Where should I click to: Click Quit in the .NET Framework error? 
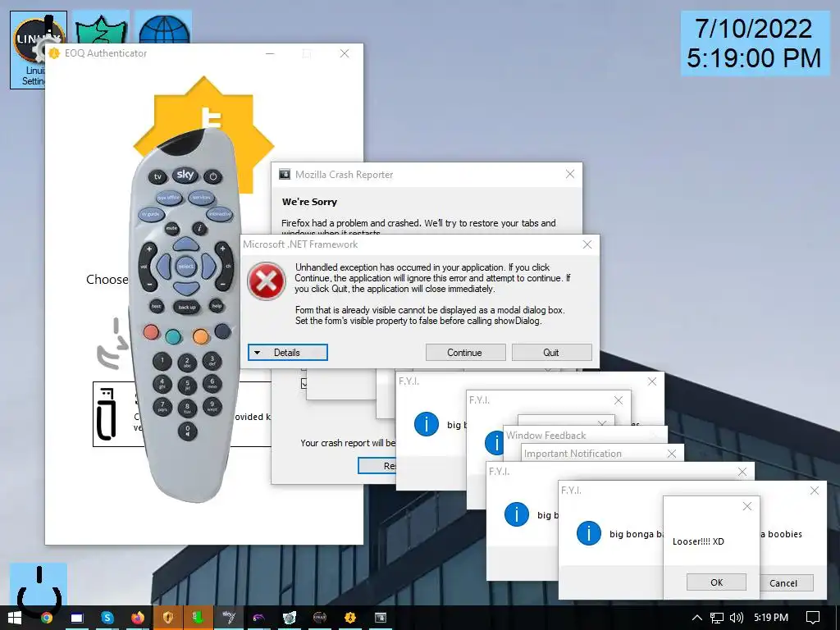click(x=551, y=353)
